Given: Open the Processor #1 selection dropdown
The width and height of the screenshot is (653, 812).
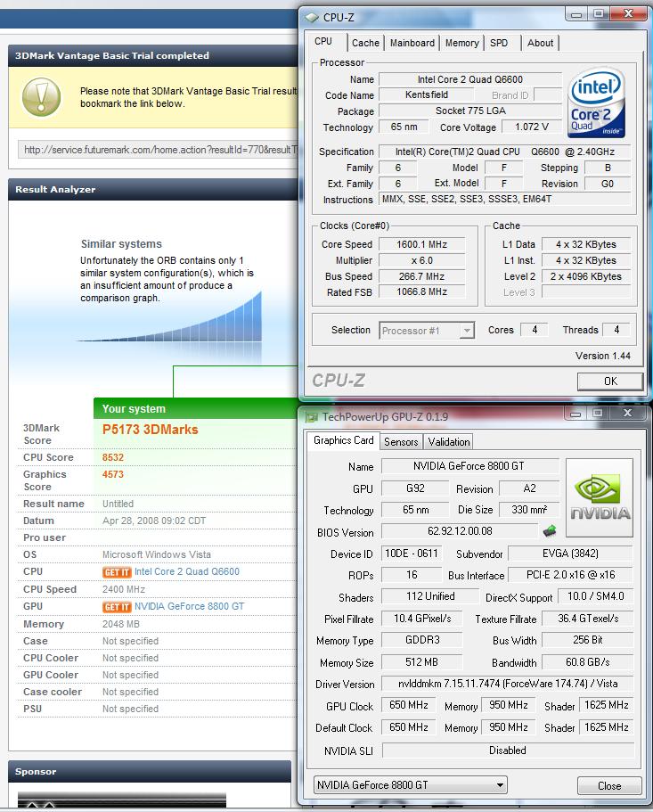Looking at the screenshot, I should 427,331.
